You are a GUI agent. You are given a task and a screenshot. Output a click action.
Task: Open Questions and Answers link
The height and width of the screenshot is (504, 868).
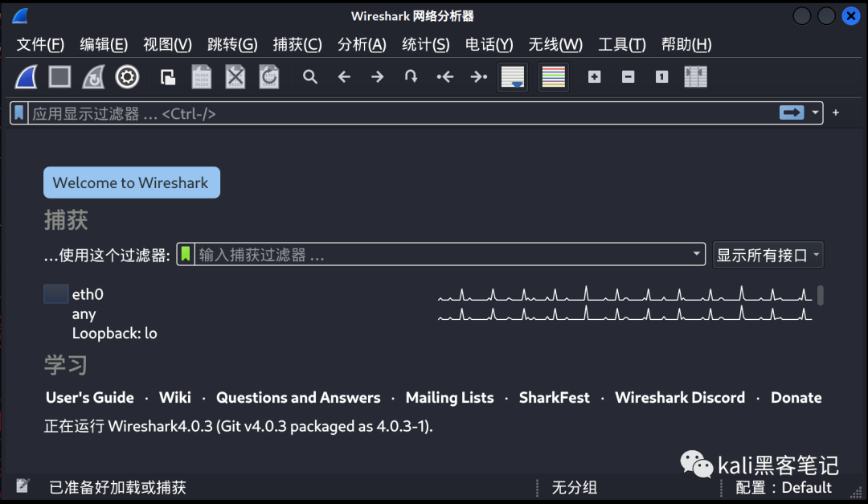pos(298,398)
